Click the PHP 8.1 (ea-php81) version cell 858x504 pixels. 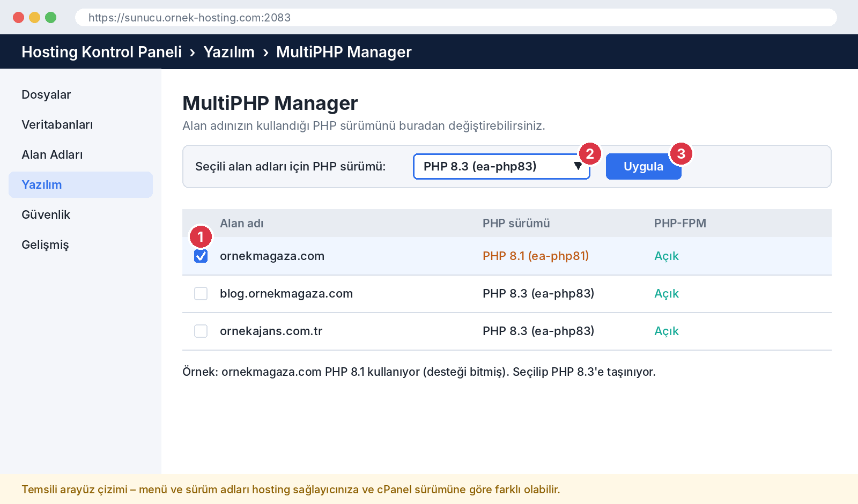tap(536, 256)
